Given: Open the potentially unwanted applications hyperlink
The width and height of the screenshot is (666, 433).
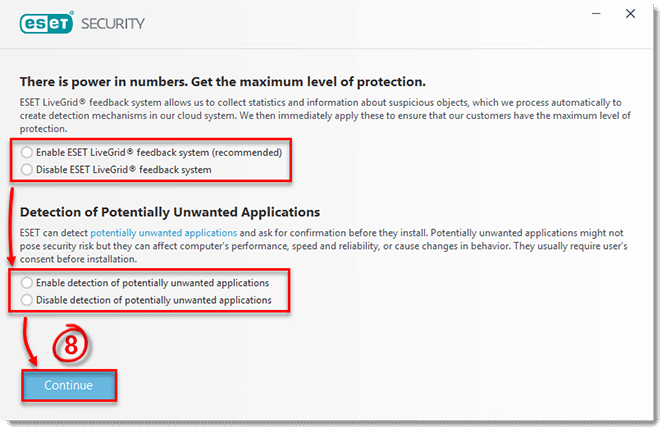Looking at the screenshot, I should 164,233.
